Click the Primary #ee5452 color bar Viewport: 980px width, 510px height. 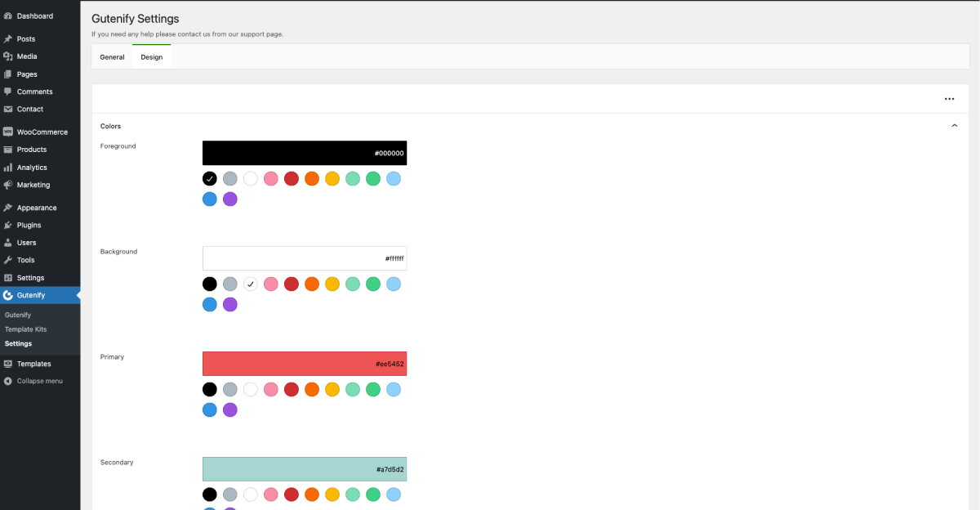(x=305, y=364)
